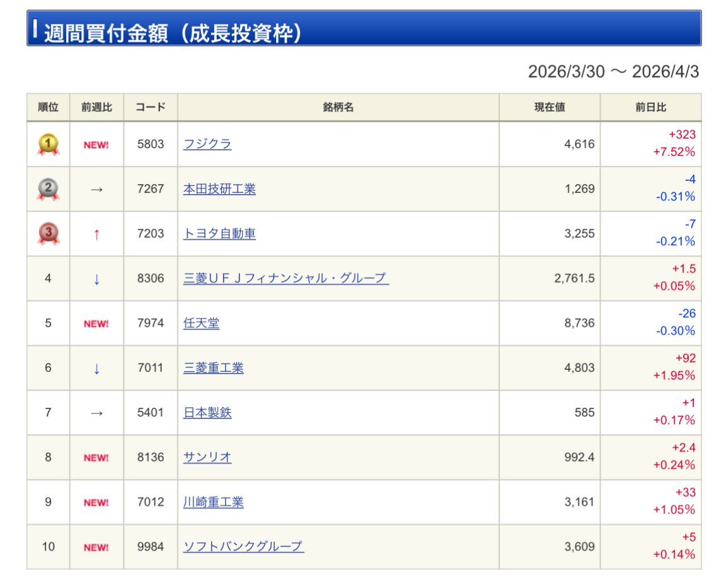Click the 前週比 column header
The height and width of the screenshot is (588, 726).
point(97,107)
